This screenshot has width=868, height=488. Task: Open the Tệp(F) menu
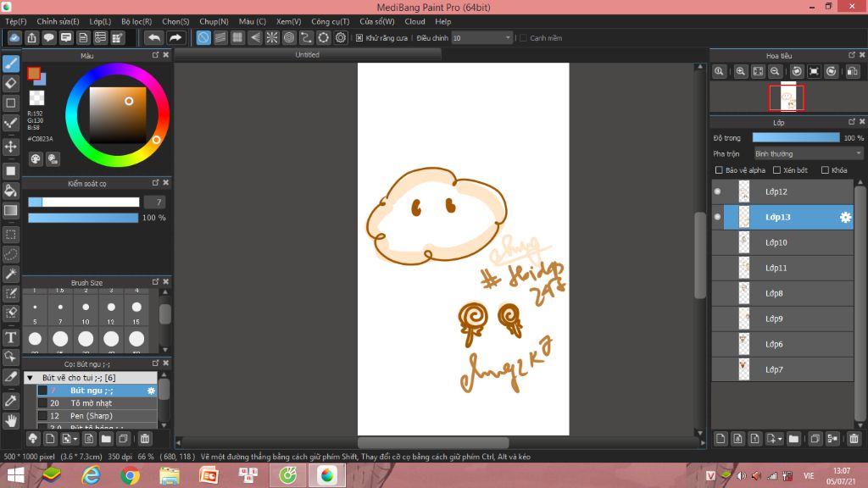(16, 21)
